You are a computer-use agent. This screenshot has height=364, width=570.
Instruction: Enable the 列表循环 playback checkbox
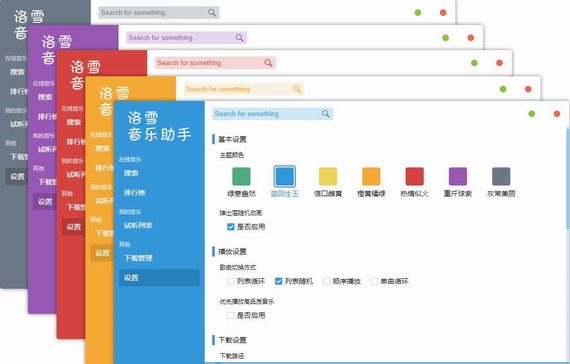click(x=230, y=281)
